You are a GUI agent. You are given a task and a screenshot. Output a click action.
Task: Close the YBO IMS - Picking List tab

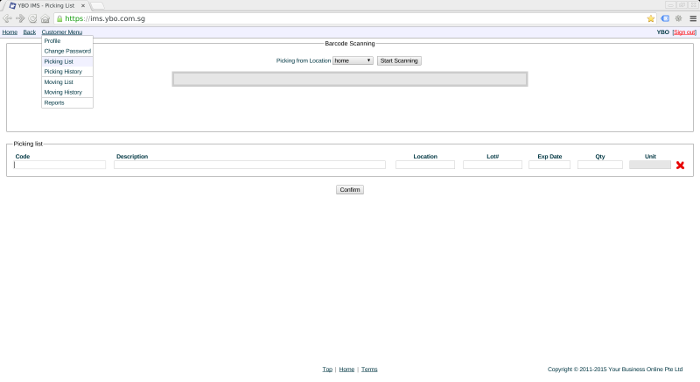[83, 6]
